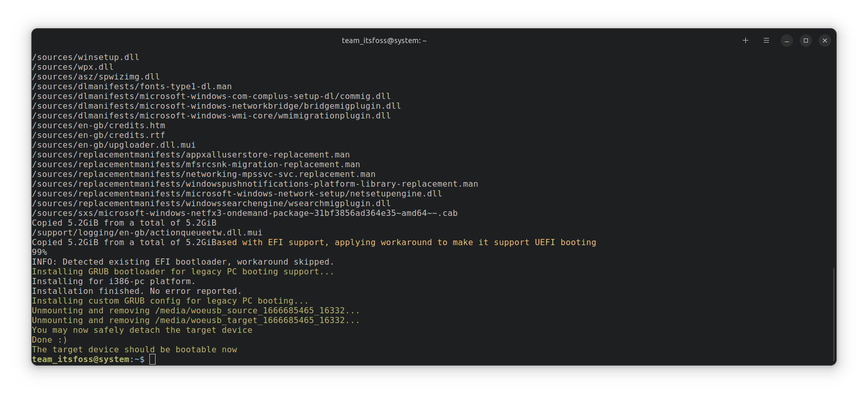Open the terminal hamburger menu

[766, 41]
